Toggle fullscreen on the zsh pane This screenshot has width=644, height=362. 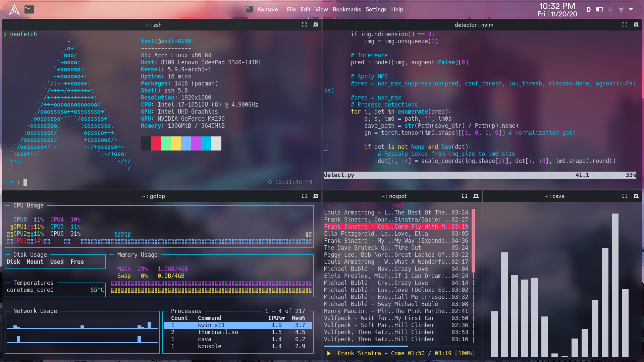(304, 24)
